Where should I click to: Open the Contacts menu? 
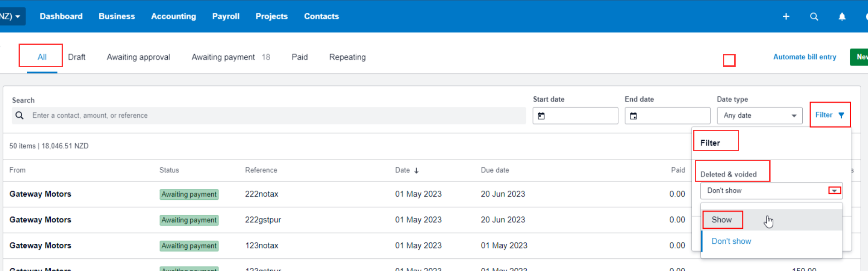pos(321,16)
